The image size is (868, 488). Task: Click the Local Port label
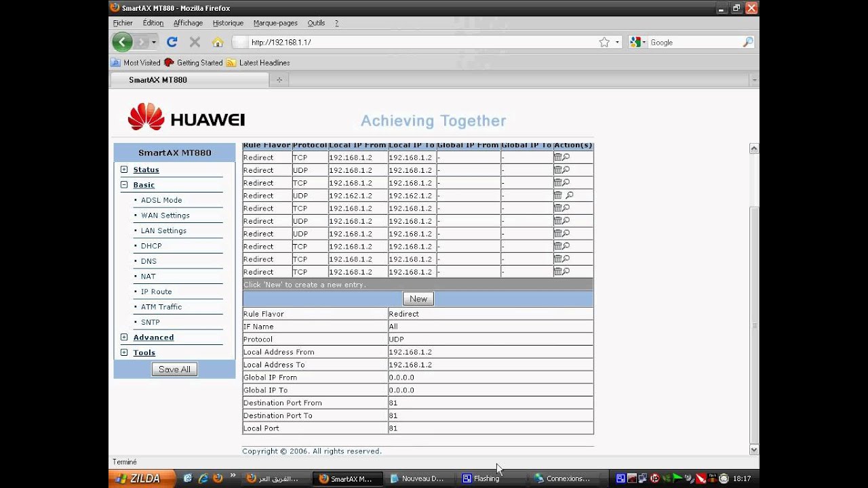coord(261,428)
